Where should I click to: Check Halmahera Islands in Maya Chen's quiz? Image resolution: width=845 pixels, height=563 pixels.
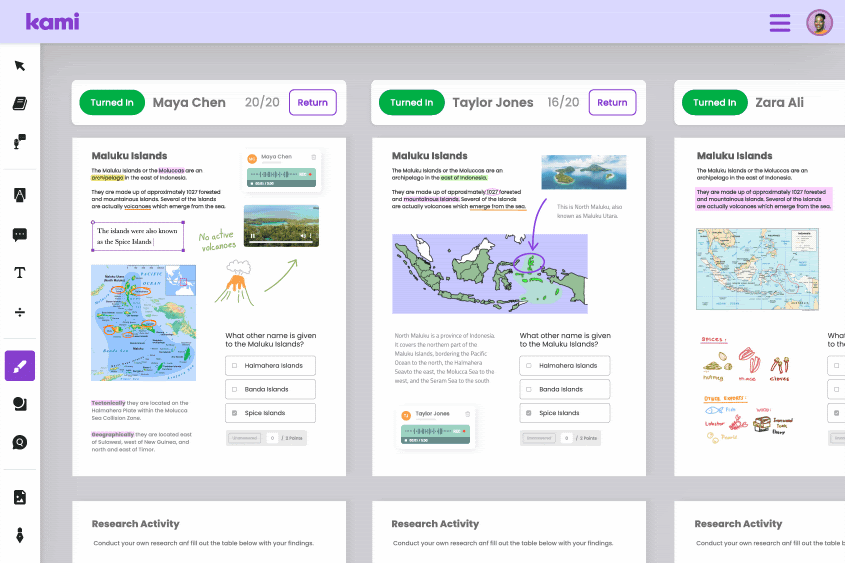click(234, 365)
